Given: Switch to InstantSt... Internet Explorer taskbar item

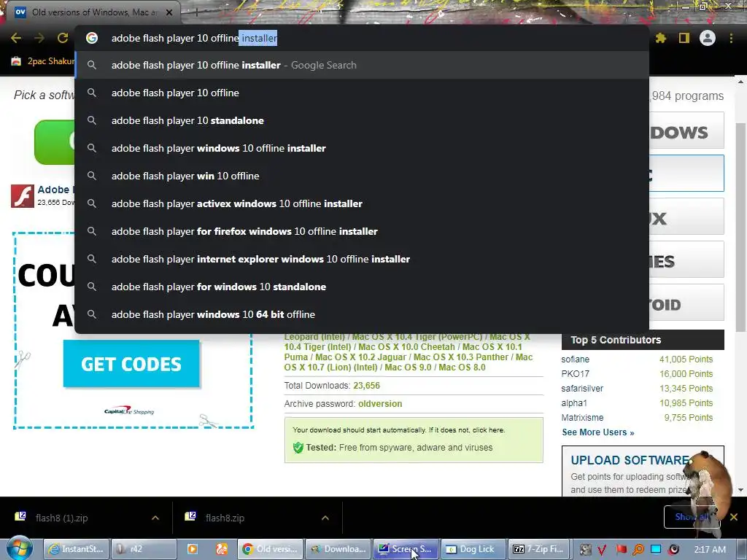Looking at the screenshot, I should pos(77,549).
